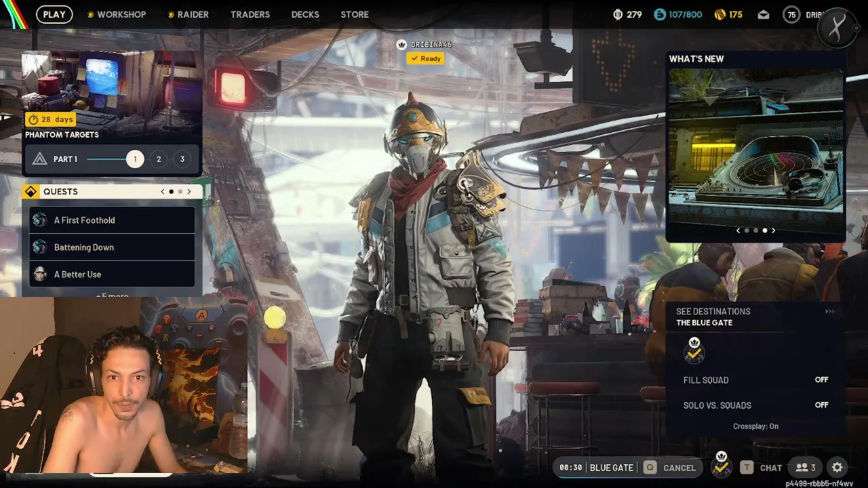
Task: Select the first What's New slide dot
Action: pyautogui.click(x=747, y=230)
